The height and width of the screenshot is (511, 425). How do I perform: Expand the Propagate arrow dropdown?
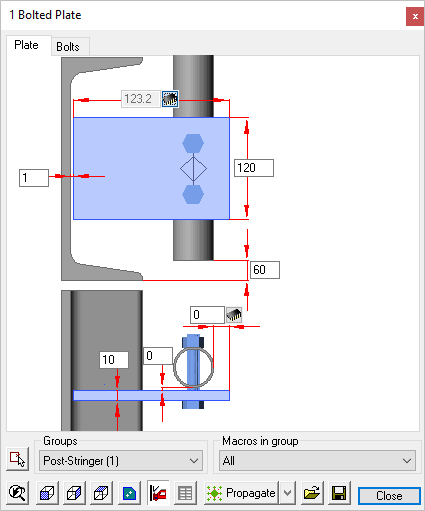[287, 493]
